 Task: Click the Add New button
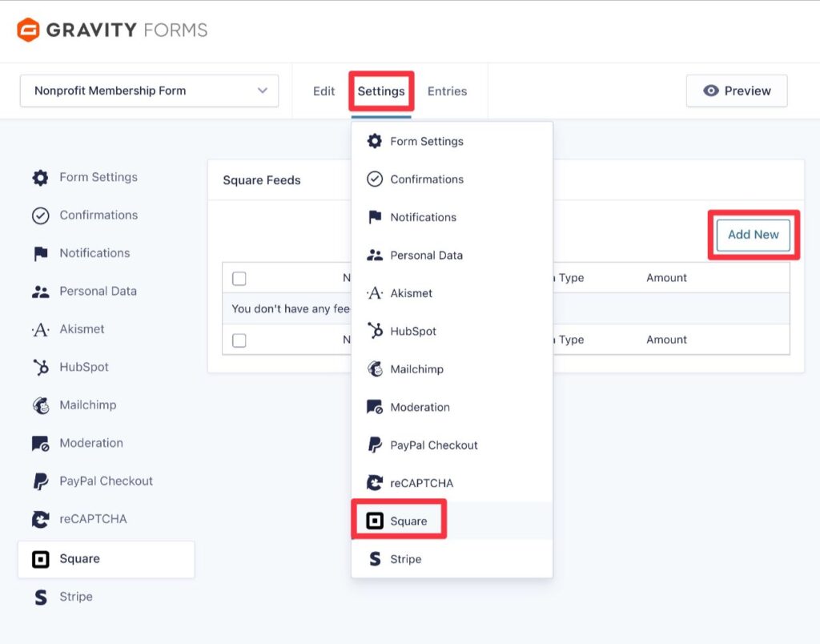pos(753,235)
